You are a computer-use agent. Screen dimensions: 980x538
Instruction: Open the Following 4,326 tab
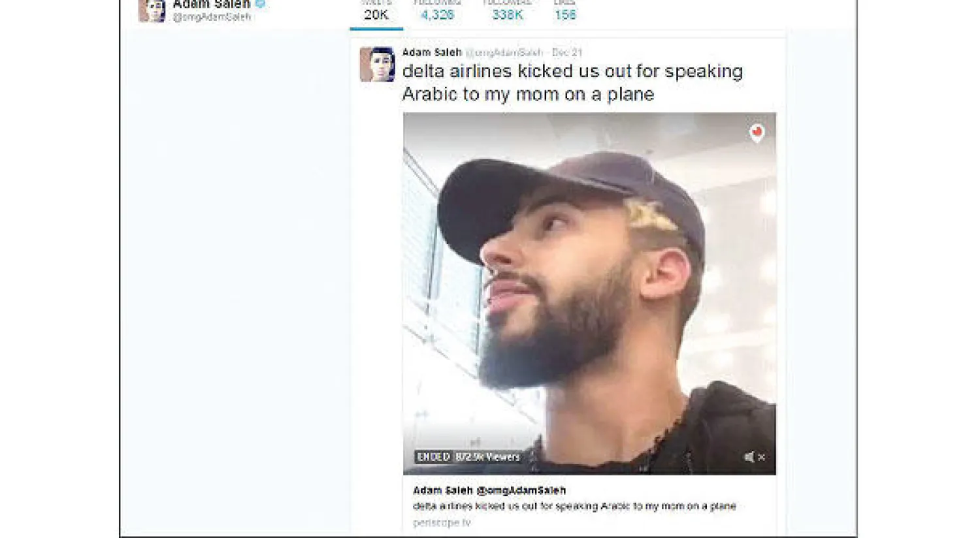coord(437,13)
